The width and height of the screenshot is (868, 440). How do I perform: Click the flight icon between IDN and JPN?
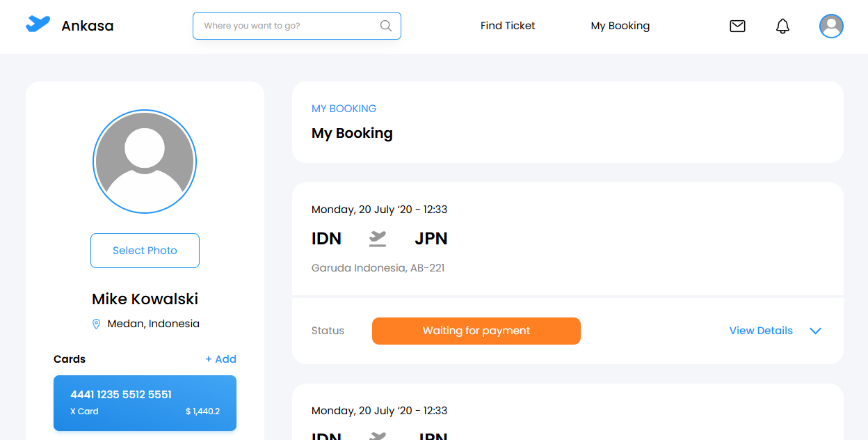tap(378, 239)
